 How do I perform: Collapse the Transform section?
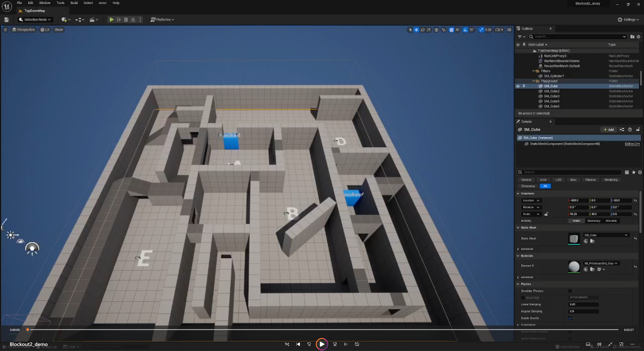(x=518, y=194)
